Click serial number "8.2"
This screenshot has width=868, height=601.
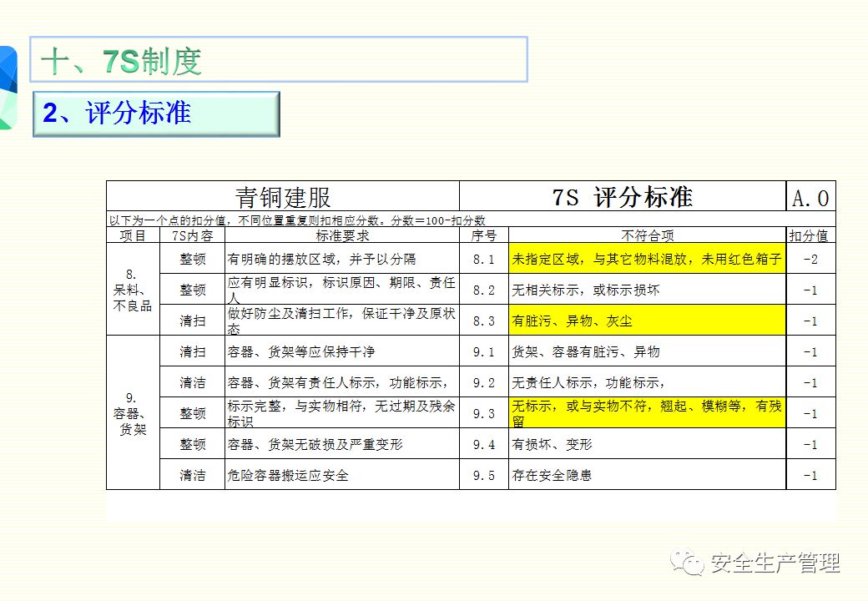point(484,290)
